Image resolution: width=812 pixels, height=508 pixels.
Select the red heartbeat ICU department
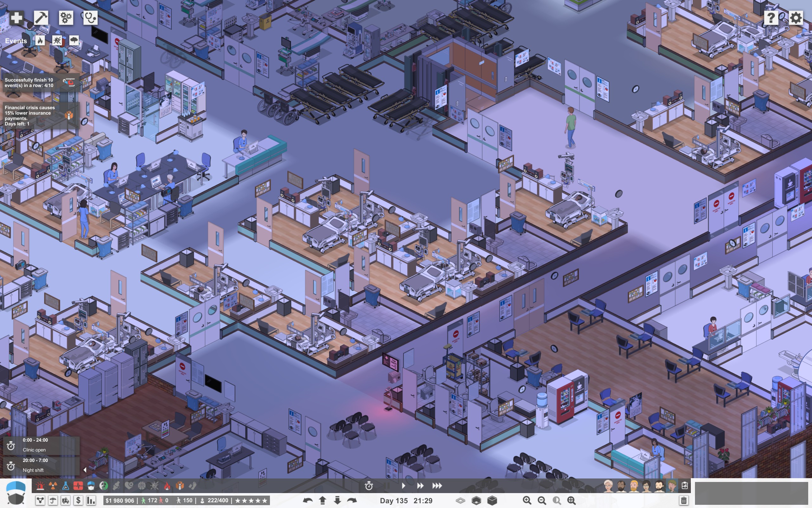[78, 485]
